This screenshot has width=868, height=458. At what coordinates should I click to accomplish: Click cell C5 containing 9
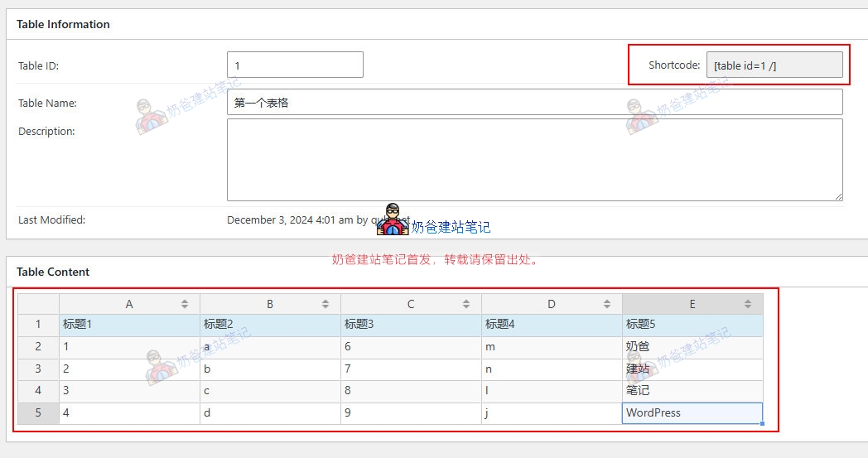point(411,413)
